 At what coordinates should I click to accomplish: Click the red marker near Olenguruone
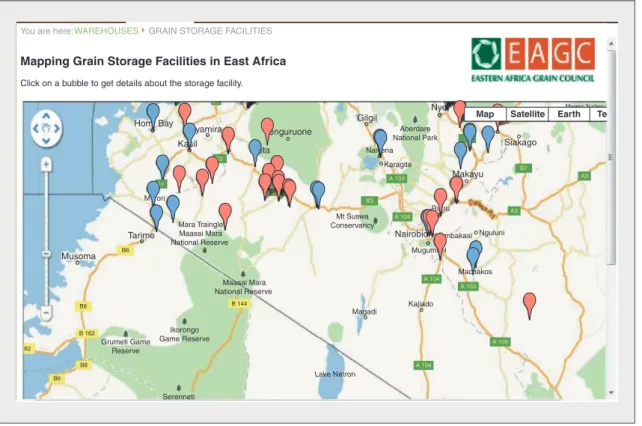click(267, 131)
